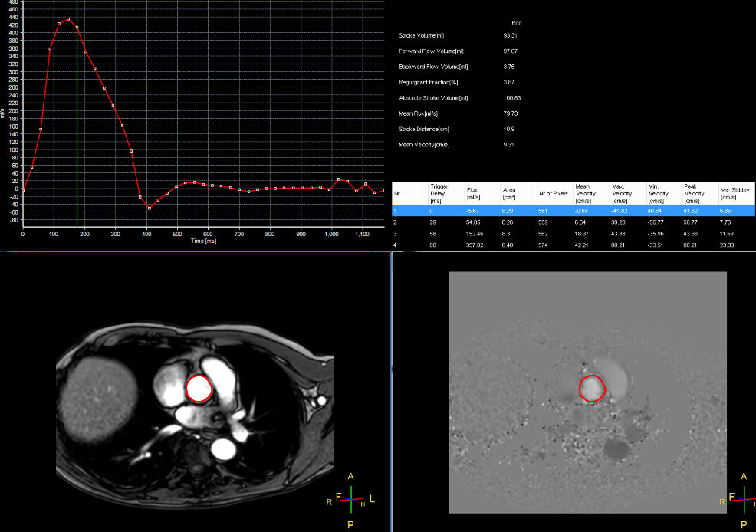The image size is (756, 532).
Task: Click the 'R' right orientation label on the magnitude view
Action: click(x=329, y=502)
